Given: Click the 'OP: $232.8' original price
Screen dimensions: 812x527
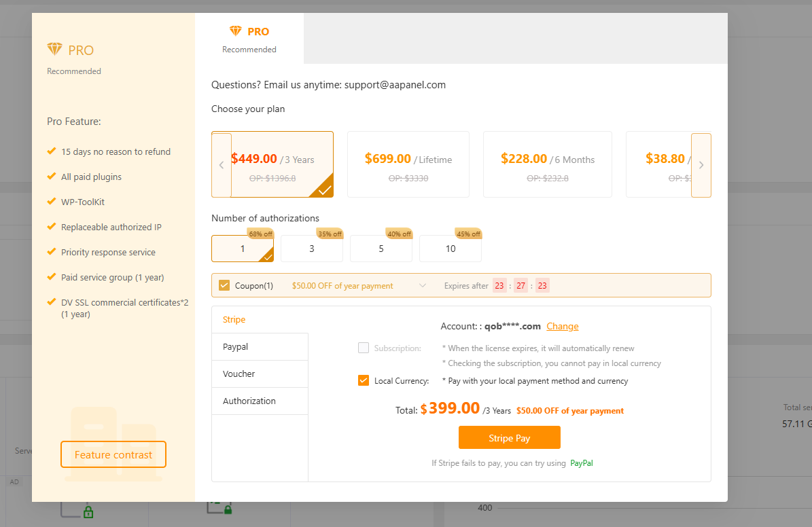Looking at the screenshot, I should click(x=548, y=178).
